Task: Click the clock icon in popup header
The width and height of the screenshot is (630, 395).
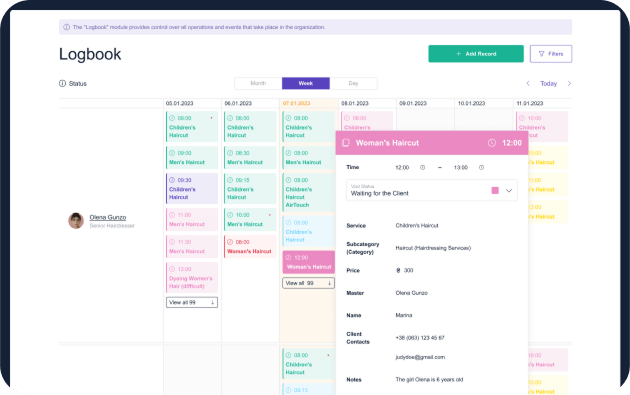Action: pos(492,143)
